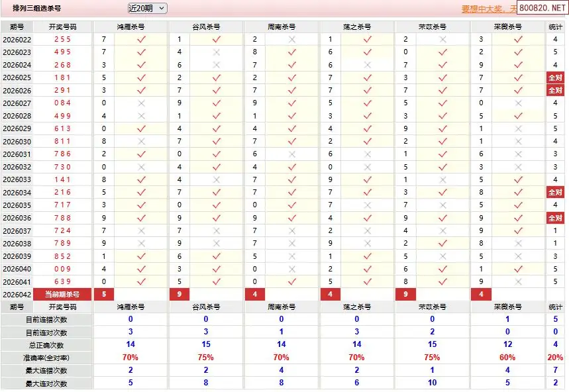This screenshot has width=569, height=392.
Task: Click the red 全对 badge in row 2026025
Action: (x=555, y=77)
